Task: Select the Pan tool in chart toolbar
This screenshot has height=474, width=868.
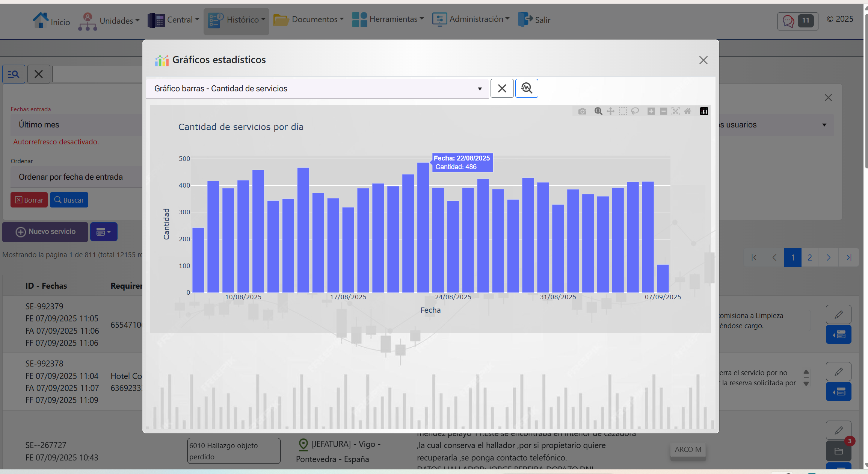Action: [611, 111]
